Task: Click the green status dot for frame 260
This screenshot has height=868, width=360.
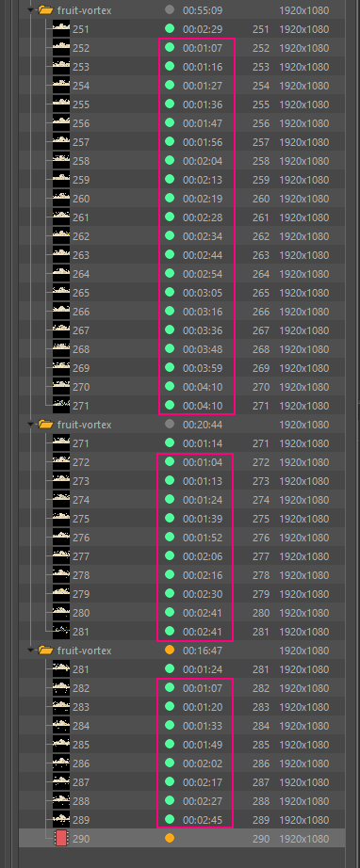Action: pos(170,199)
